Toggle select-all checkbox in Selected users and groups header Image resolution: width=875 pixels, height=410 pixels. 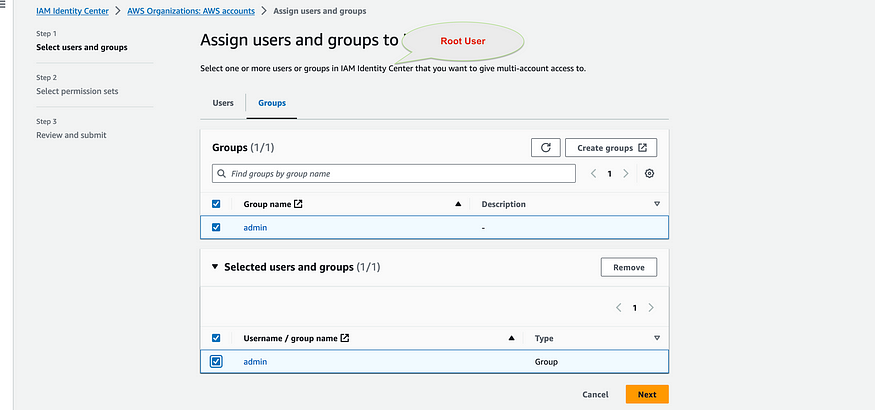coord(216,338)
